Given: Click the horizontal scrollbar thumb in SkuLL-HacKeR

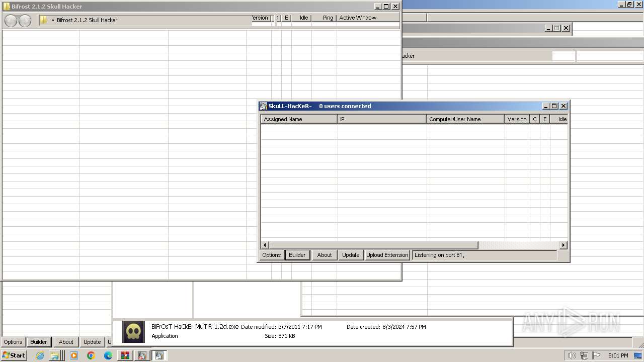Looking at the screenshot, I should (373, 245).
